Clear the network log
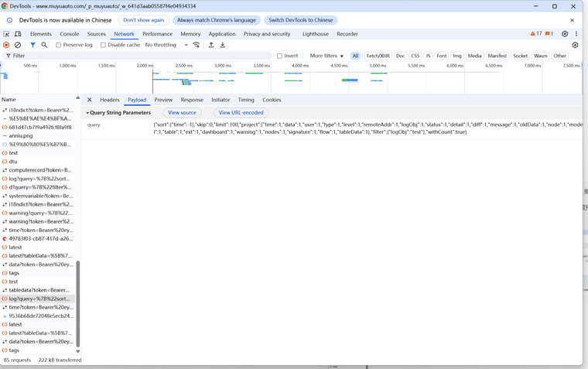Viewport: 588px width, 369px height. (18, 45)
